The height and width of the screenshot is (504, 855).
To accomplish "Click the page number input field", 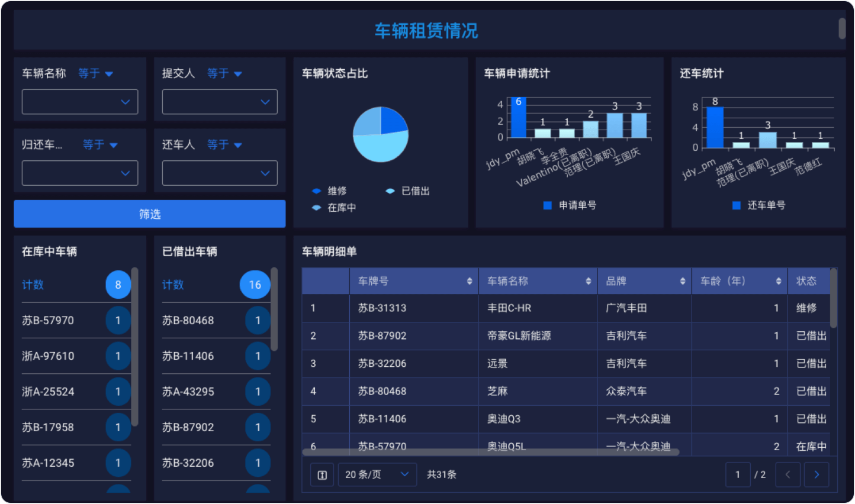I will [738, 474].
